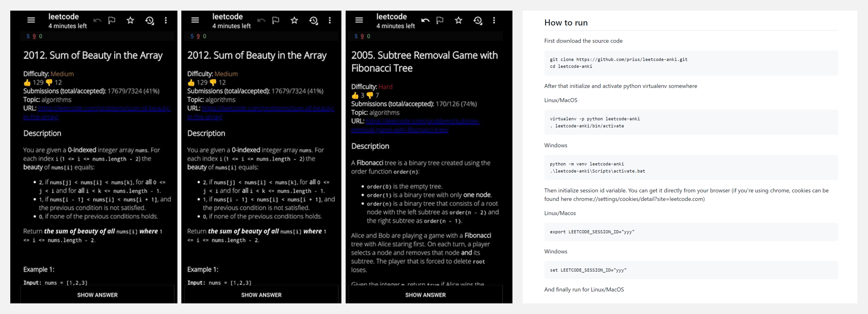Click the git clone command line

(619, 60)
